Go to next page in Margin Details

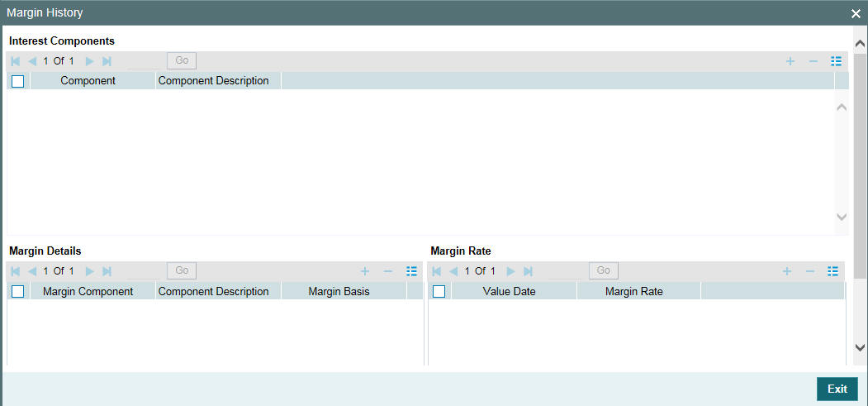tap(90, 271)
